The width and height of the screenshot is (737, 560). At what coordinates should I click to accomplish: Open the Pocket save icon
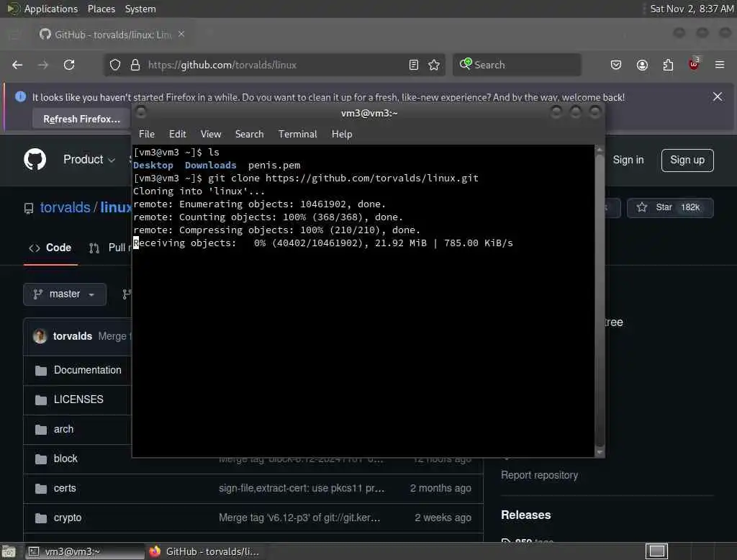(616, 65)
